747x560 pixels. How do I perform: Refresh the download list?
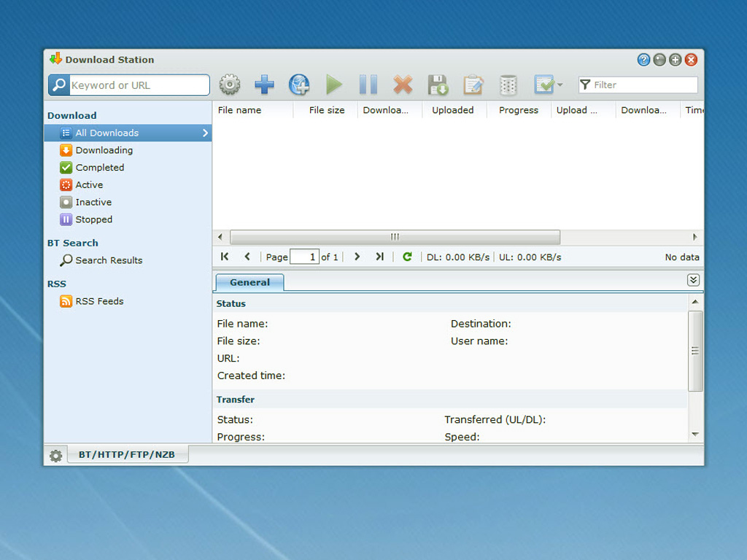pyautogui.click(x=407, y=257)
